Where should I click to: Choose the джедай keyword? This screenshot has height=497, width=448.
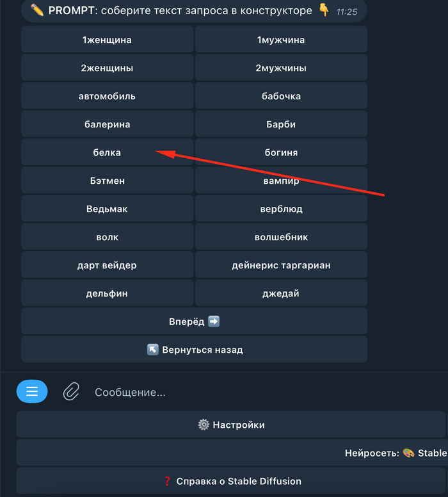pos(281,293)
